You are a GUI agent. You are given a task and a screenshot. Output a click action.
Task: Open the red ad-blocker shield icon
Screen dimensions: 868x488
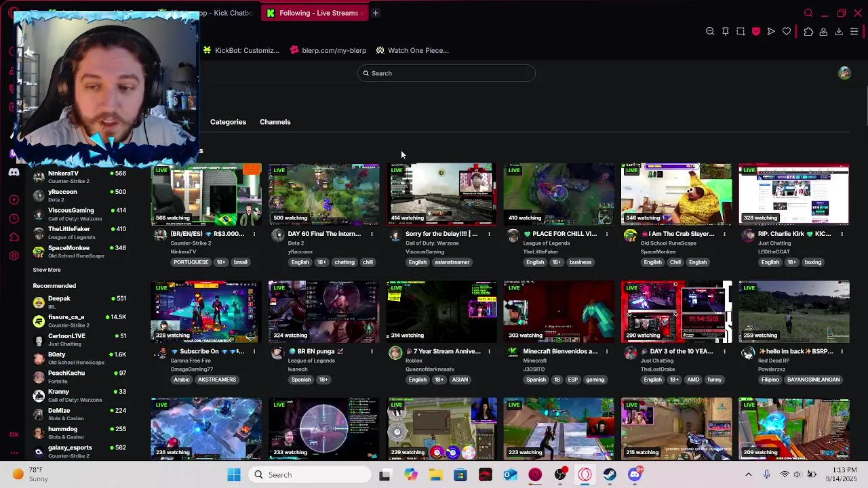pyautogui.click(x=756, y=31)
